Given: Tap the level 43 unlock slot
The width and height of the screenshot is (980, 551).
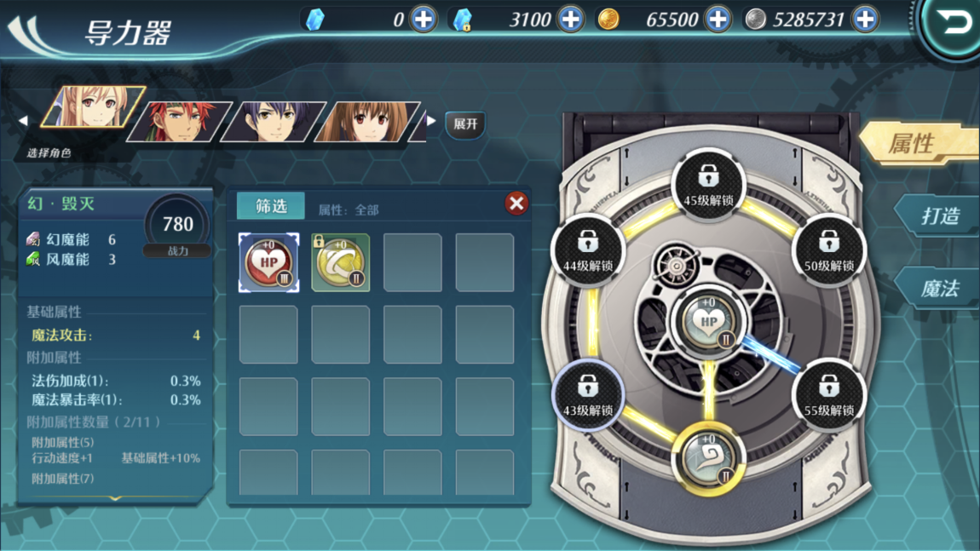Looking at the screenshot, I should point(587,395).
